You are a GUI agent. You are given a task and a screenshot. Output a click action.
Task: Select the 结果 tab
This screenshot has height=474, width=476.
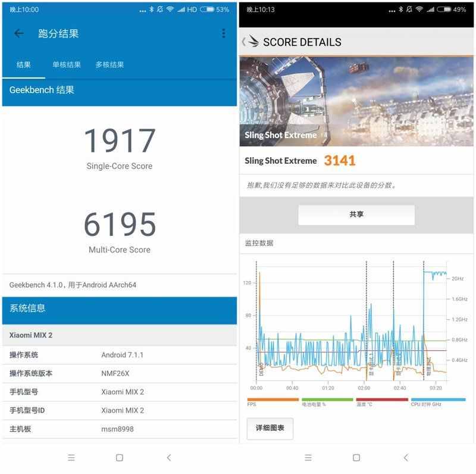[24, 65]
